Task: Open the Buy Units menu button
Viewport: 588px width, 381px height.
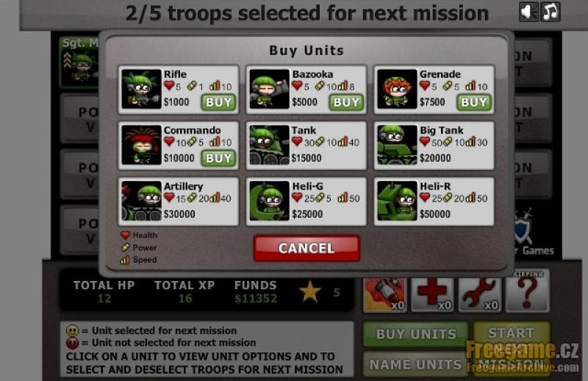Action: point(416,334)
